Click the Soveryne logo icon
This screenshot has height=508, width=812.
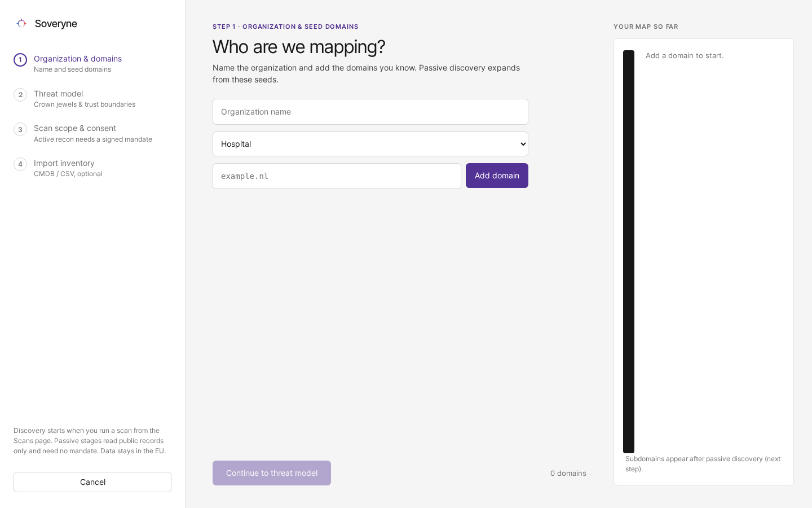click(x=21, y=23)
